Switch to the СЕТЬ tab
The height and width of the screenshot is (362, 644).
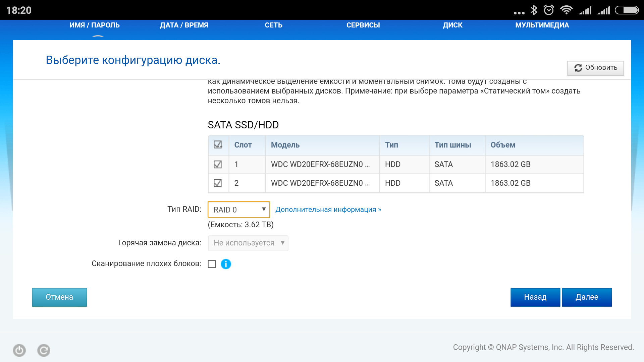[273, 25]
